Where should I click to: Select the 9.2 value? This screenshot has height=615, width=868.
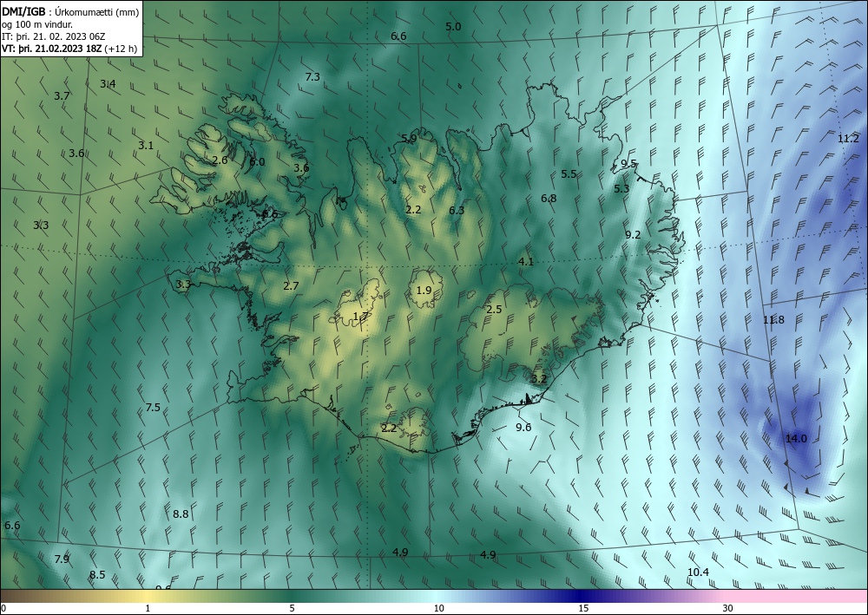(x=633, y=235)
